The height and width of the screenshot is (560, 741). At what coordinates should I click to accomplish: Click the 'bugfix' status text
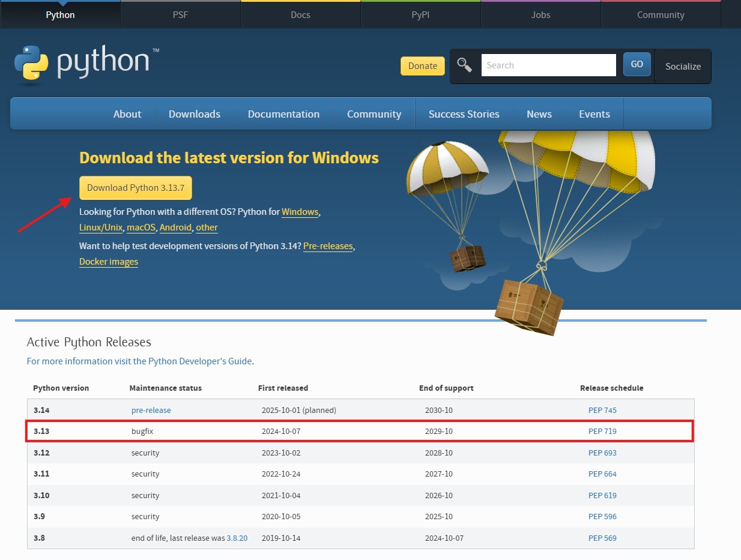click(x=143, y=431)
